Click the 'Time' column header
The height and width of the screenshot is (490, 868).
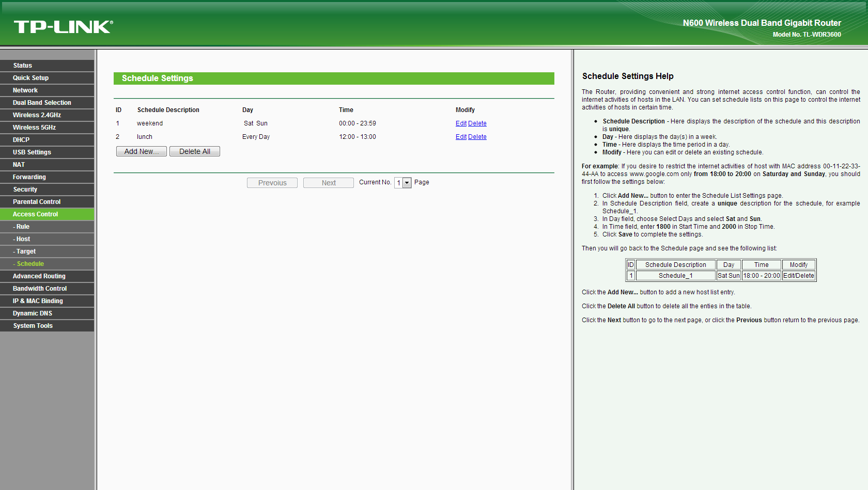tap(346, 110)
